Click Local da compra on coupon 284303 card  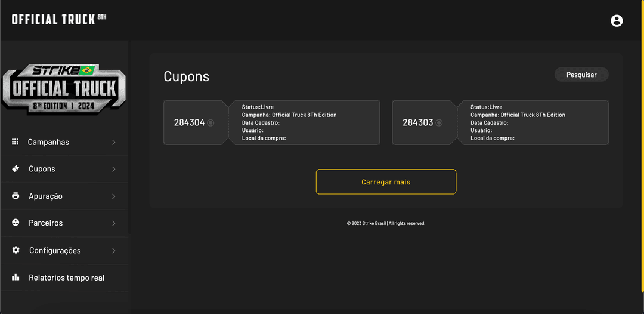[x=493, y=138]
